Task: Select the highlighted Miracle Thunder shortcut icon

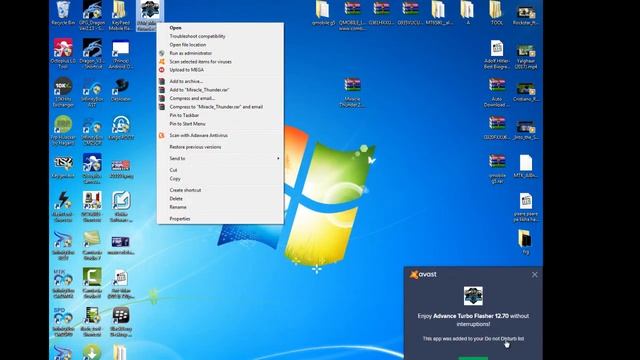Action: [x=149, y=15]
